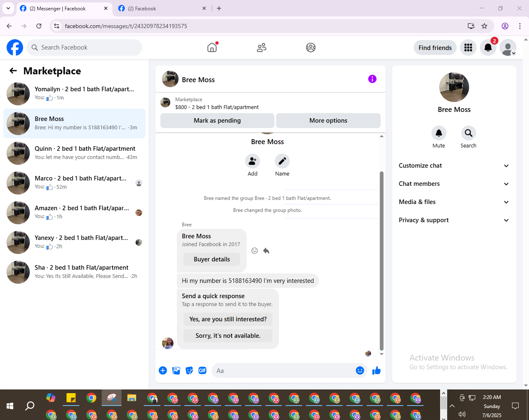This screenshot has height=420, width=529.
Task: Open Chrome three-dot menu
Action: point(520,26)
